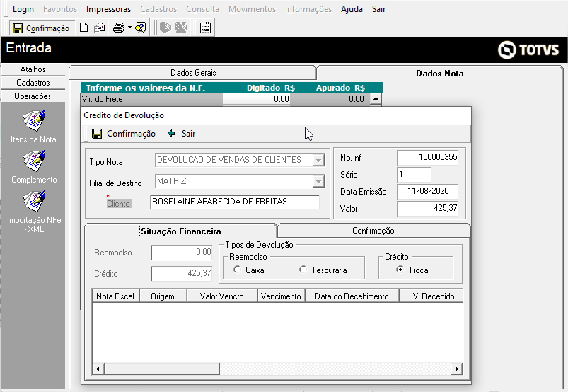The image size is (568, 392).
Task: Click the Cliente name input field
Action: tap(235, 202)
